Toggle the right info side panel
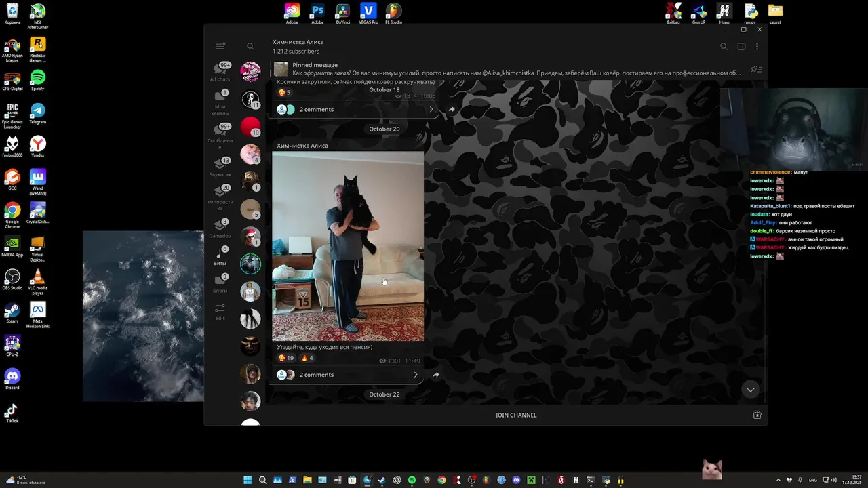 pyautogui.click(x=741, y=47)
